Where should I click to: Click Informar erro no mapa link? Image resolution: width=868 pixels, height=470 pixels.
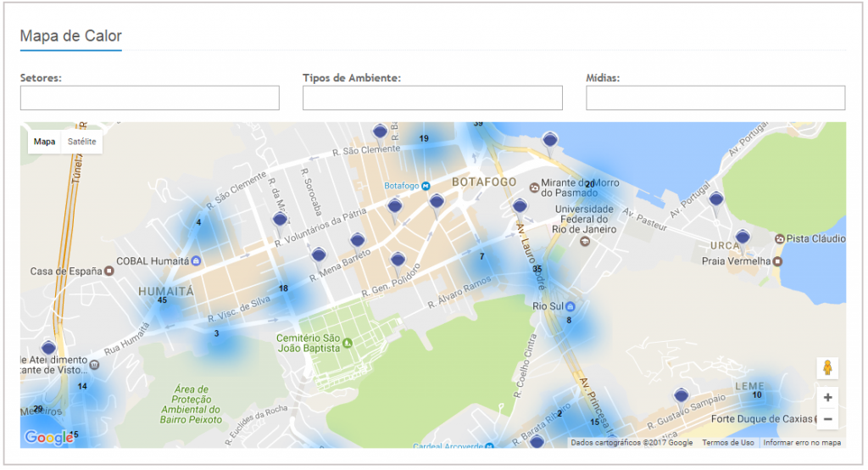coord(802,442)
